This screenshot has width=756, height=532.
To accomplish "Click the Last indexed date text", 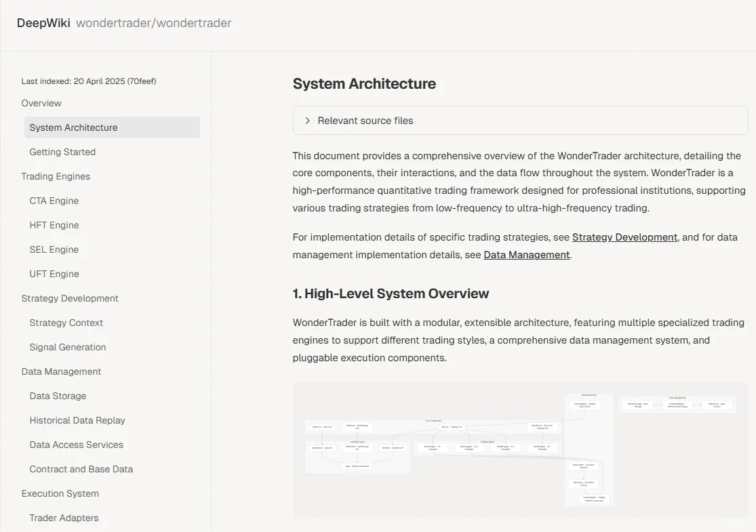I will click(89, 81).
